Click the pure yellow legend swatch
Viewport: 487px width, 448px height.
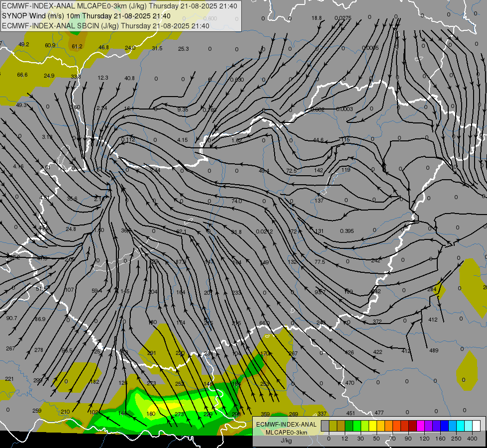[x=373, y=426]
